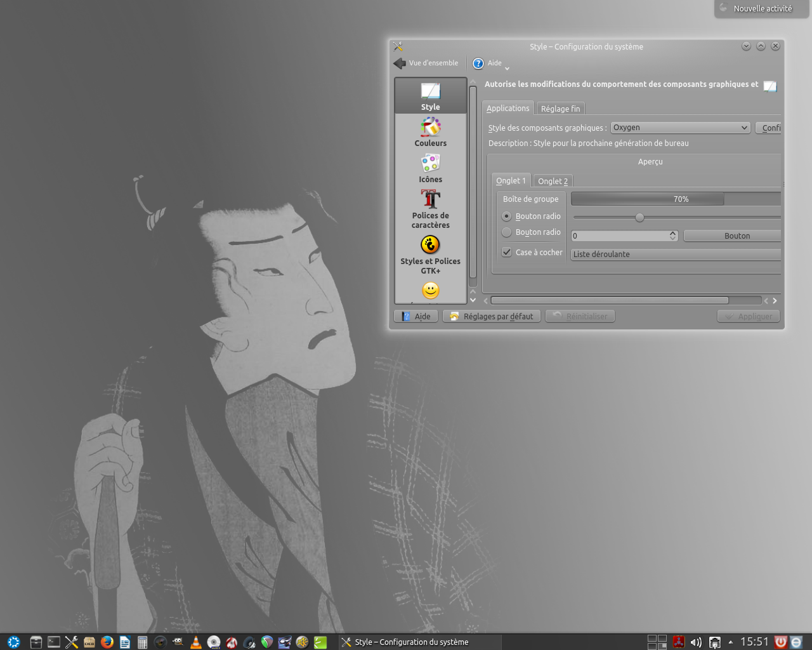
Task: Open the smiley emoticons category in sidebar
Action: click(430, 291)
